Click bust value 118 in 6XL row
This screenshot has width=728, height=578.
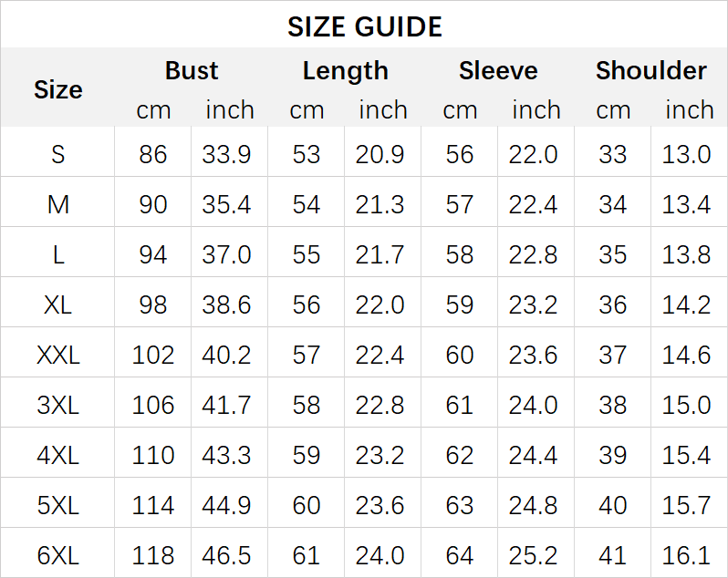coord(153,555)
